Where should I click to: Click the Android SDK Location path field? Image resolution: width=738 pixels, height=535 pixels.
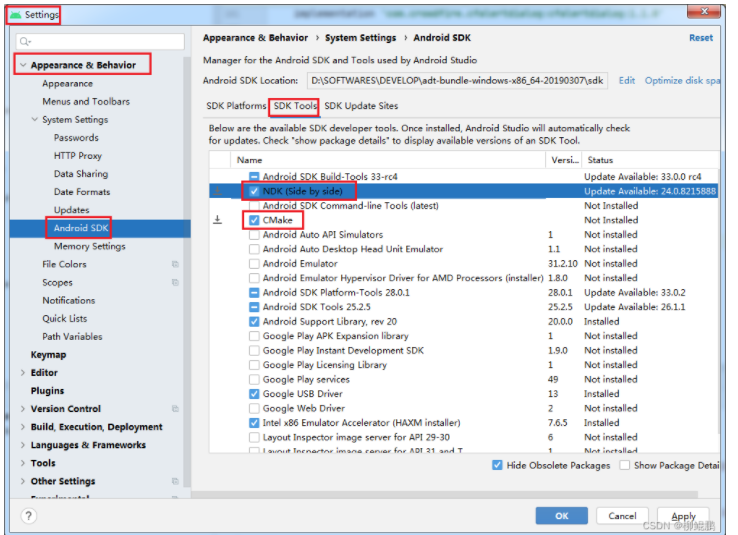coord(457,80)
